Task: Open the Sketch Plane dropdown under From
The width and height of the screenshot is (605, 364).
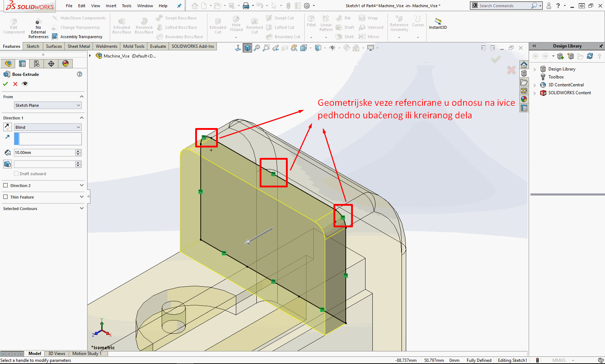Action: pyautogui.click(x=48, y=105)
